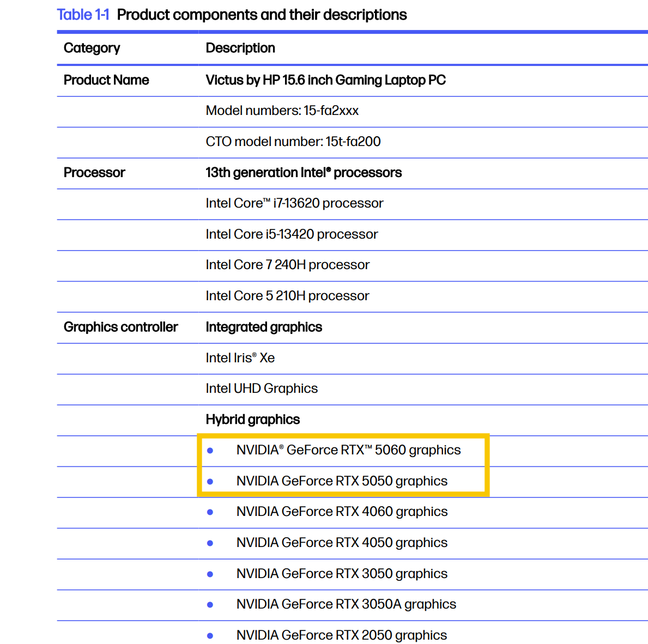Click "NVIDIA GeForce RTX 2050 graphics" entry
Image resolution: width=648 pixels, height=644 pixels.
341,635
